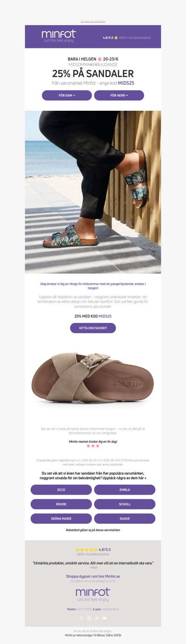Click the HITTA DIN FAVORIT button

click(93, 328)
